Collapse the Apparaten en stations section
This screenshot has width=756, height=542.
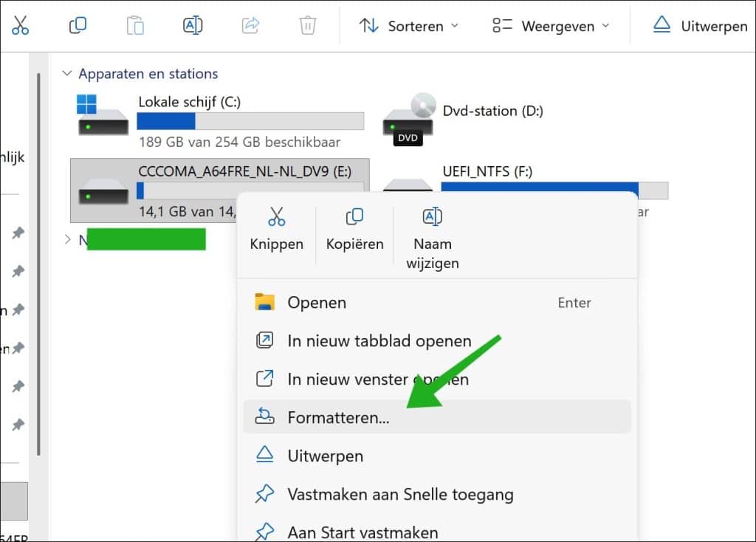click(x=66, y=74)
